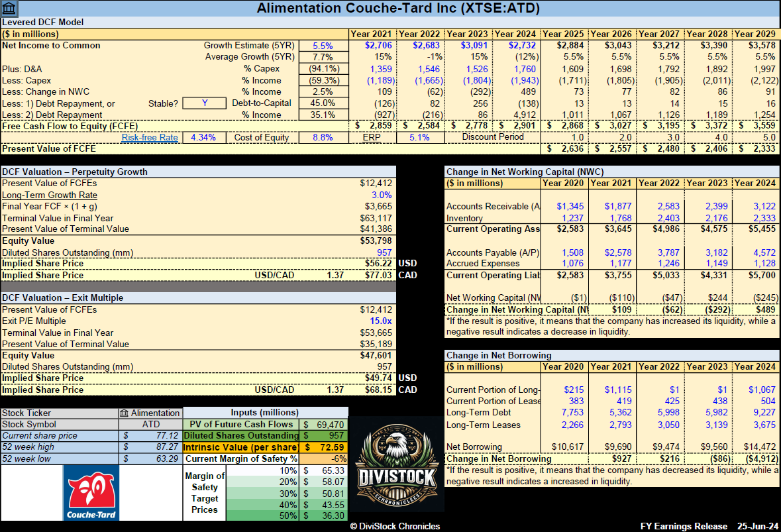Select the % Capex (94.1%) cell
Image resolution: width=781 pixels, height=532 pixels.
coord(323,69)
